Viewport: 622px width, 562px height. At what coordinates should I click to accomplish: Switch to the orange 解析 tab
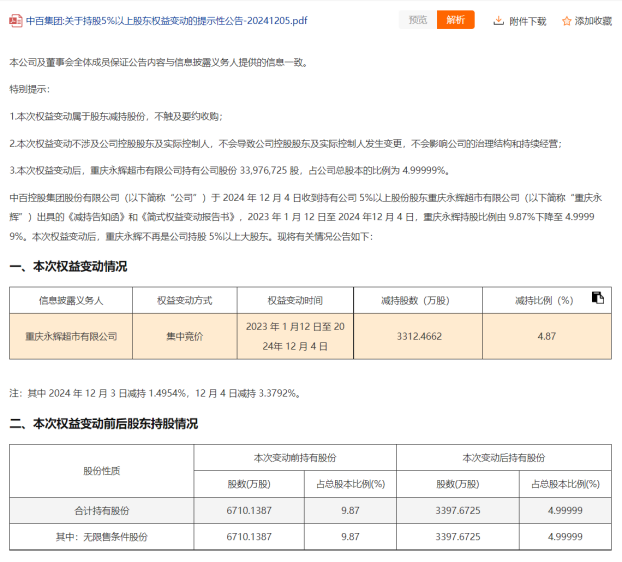[455, 20]
